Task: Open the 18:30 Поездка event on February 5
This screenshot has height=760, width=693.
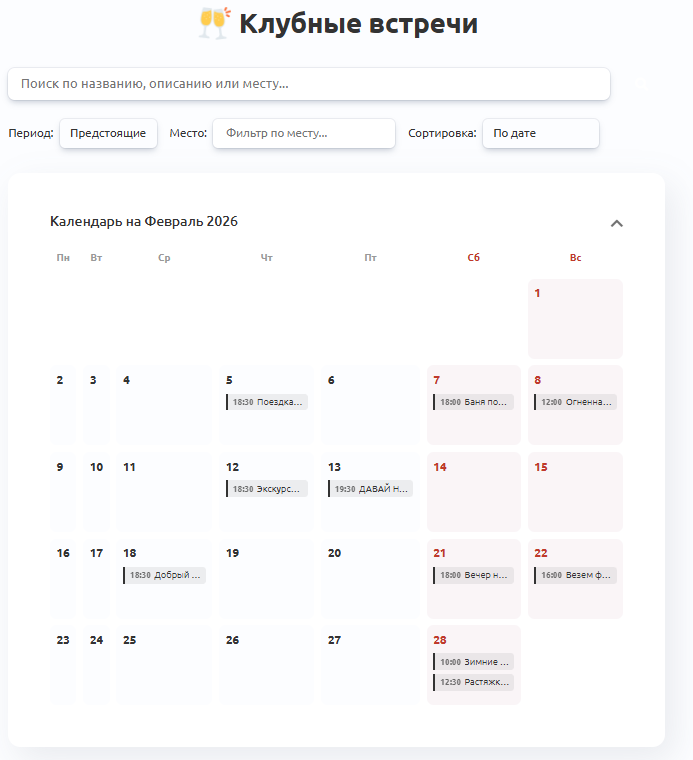Action: click(267, 402)
